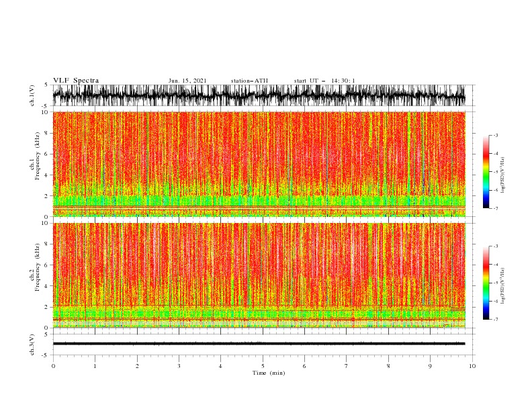Click the upper colorbar's log(PSD) label
The image size is (532, 411).
click(503, 175)
